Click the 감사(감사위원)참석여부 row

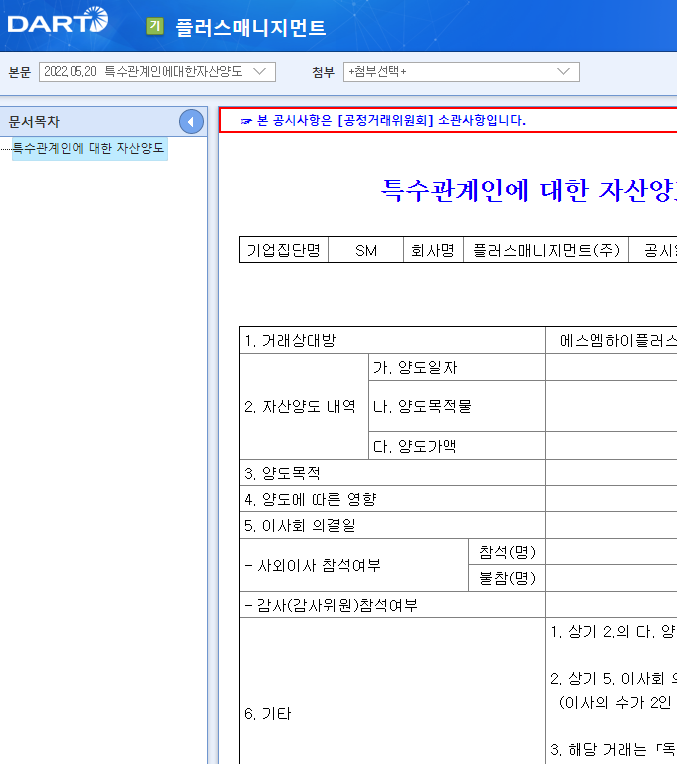point(392,605)
